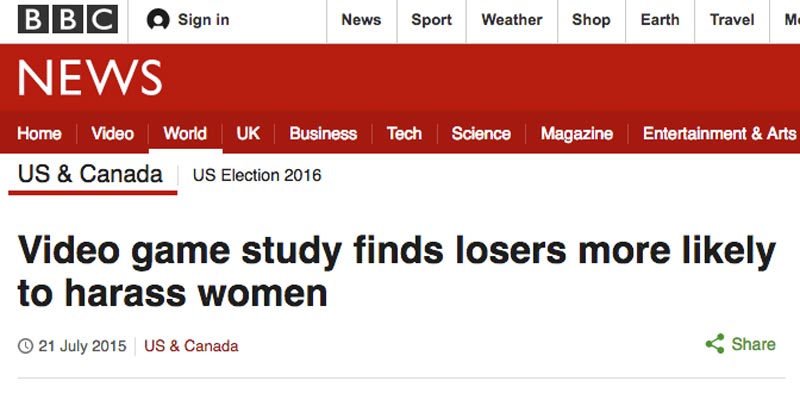The height and width of the screenshot is (412, 800).
Task: Go to the Shop section
Action: 591,20
